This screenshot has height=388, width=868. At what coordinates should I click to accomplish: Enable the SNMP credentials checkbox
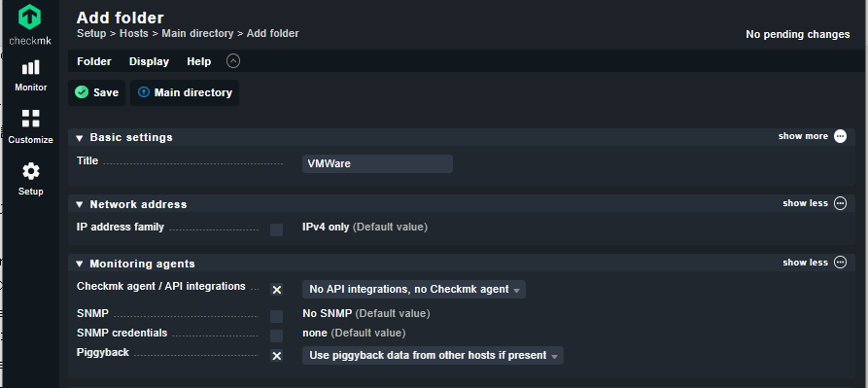pos(276,335)
